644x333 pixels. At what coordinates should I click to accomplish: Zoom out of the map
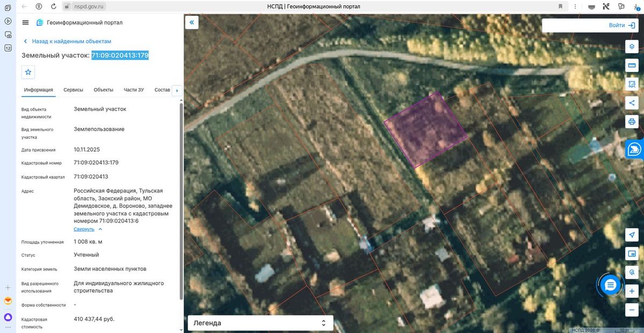pyautogui.click(x=632, y=310)
